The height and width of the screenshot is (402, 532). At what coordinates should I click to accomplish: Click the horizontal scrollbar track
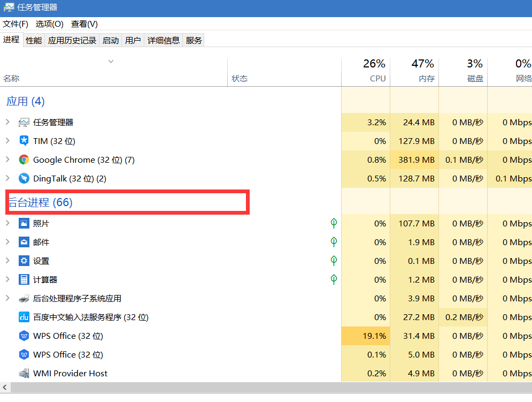tap(272, 387)
